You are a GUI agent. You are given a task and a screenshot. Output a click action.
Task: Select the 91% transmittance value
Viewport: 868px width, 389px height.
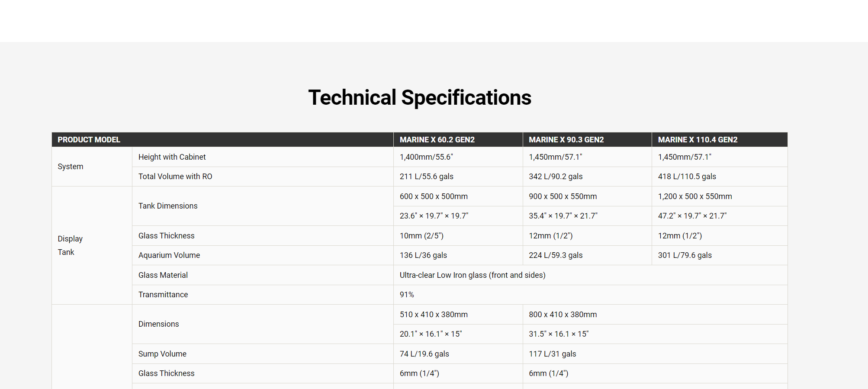tap(407, 295)
